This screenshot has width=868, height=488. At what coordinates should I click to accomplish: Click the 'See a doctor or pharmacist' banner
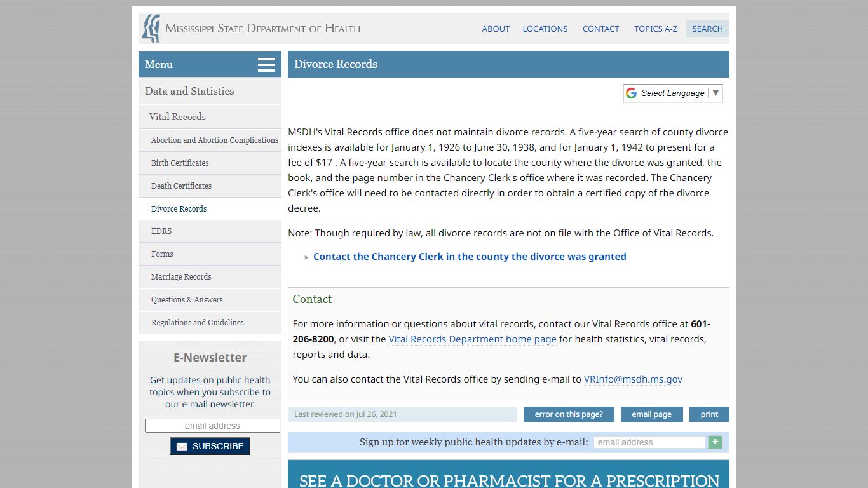click(508, 475)
